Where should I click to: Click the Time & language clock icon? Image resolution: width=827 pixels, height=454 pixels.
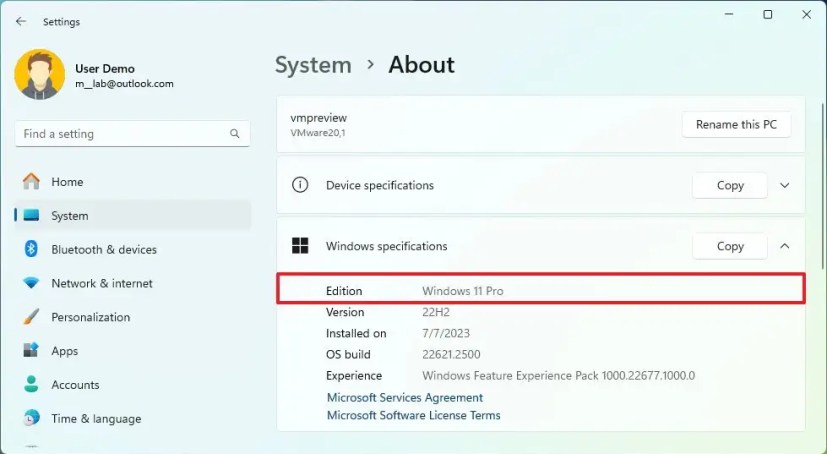coord(31,418)
